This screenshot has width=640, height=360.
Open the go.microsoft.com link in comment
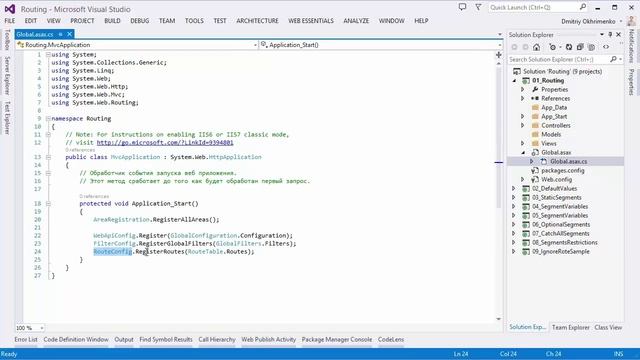[x=165, y=142]
